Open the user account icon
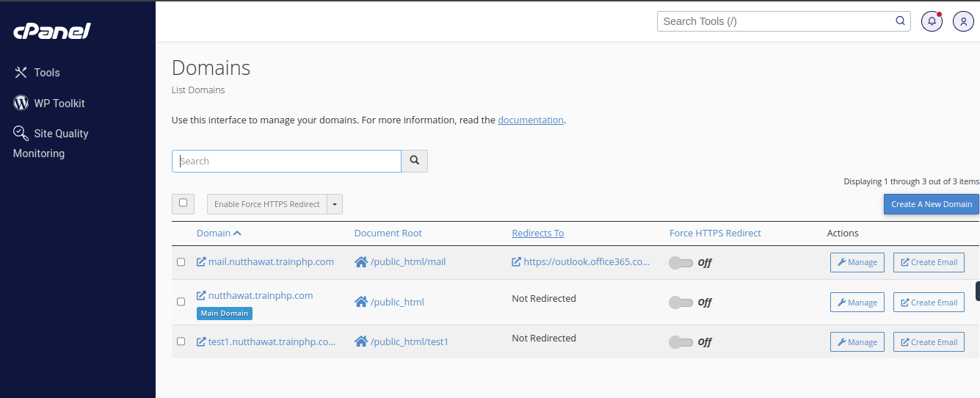Viewport: 980px width, 398px height. 963,21
